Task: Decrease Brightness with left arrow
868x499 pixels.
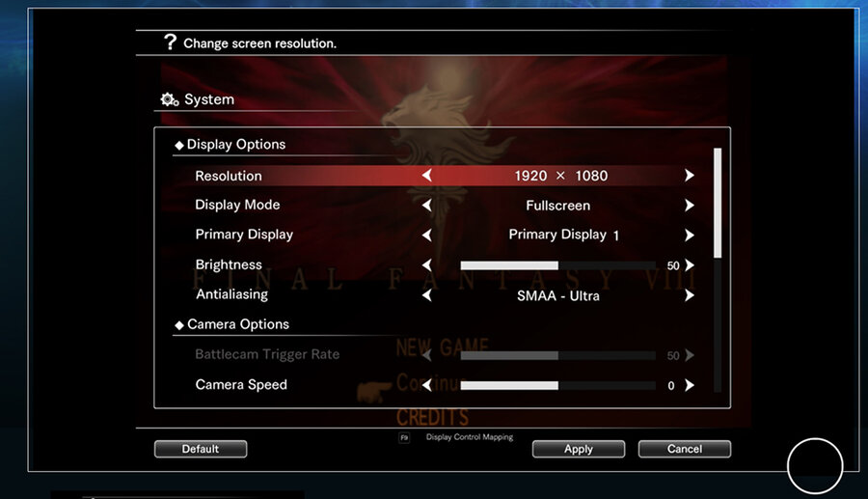Action: tap(427, 265)
